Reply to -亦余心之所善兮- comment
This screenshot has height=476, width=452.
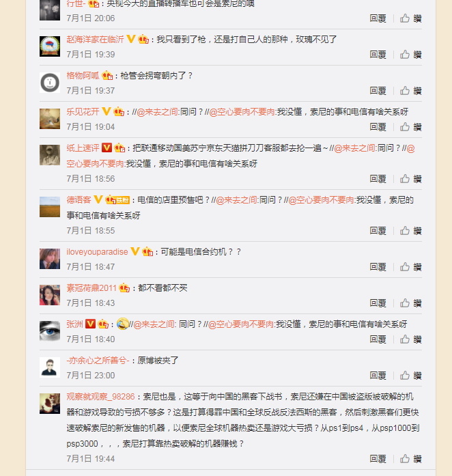[378, 376]
